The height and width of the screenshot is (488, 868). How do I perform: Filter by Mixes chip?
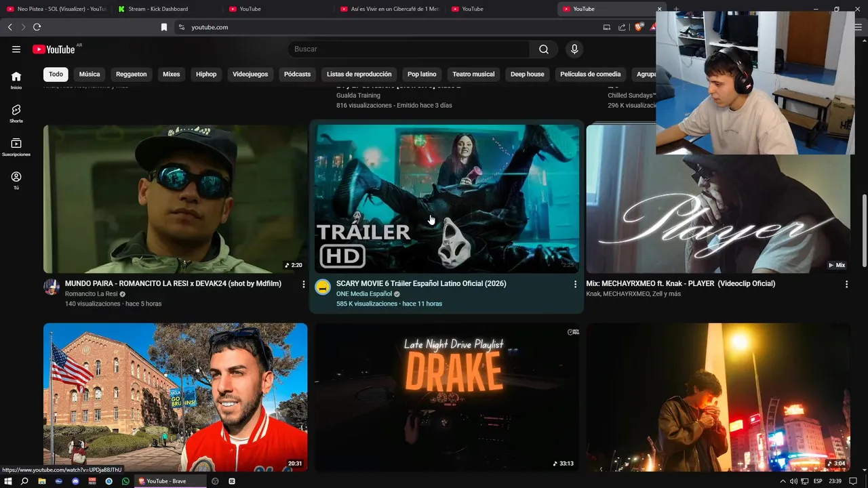pyautogui.click(x=172, y=74)
